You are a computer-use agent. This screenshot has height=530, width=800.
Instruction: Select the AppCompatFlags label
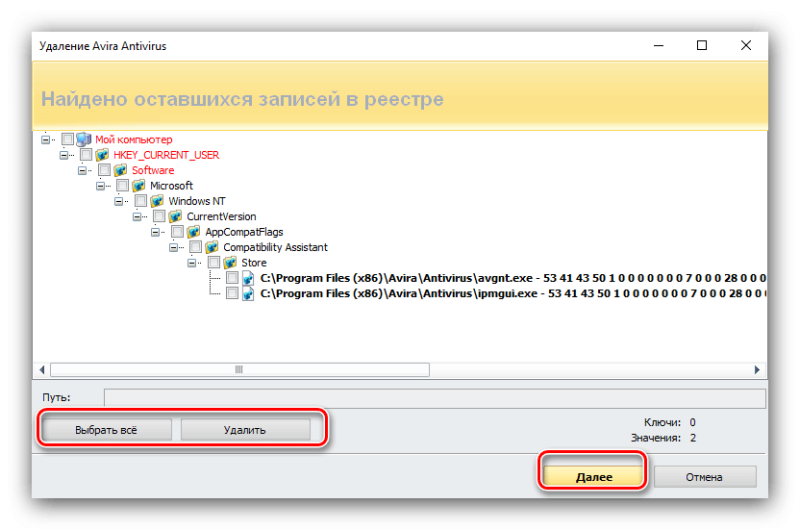point(244,232)
